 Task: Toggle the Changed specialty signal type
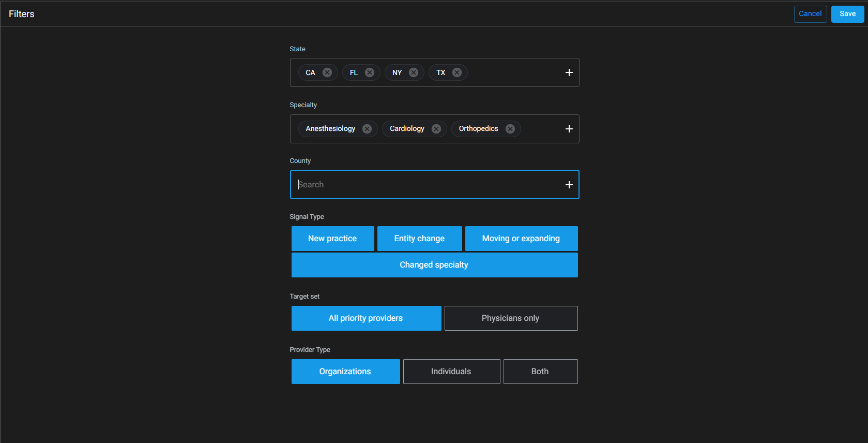434,265
